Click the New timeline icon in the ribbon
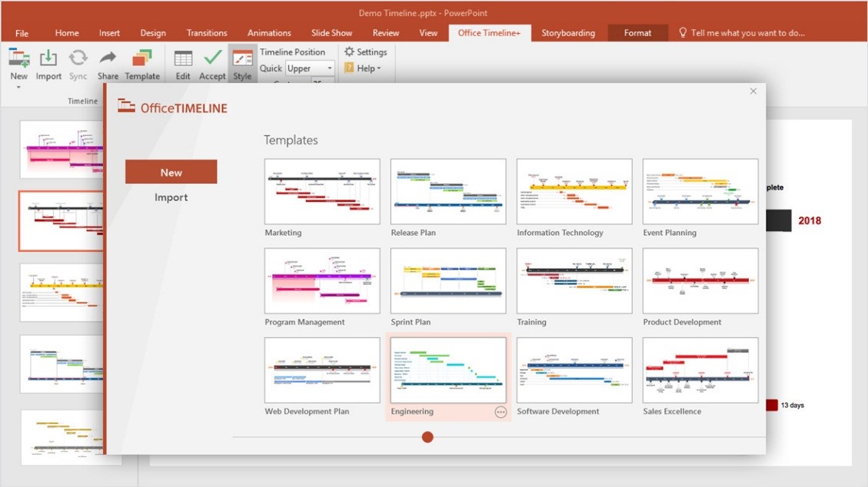This screenshot has height=487, width=868. (18, 58)
